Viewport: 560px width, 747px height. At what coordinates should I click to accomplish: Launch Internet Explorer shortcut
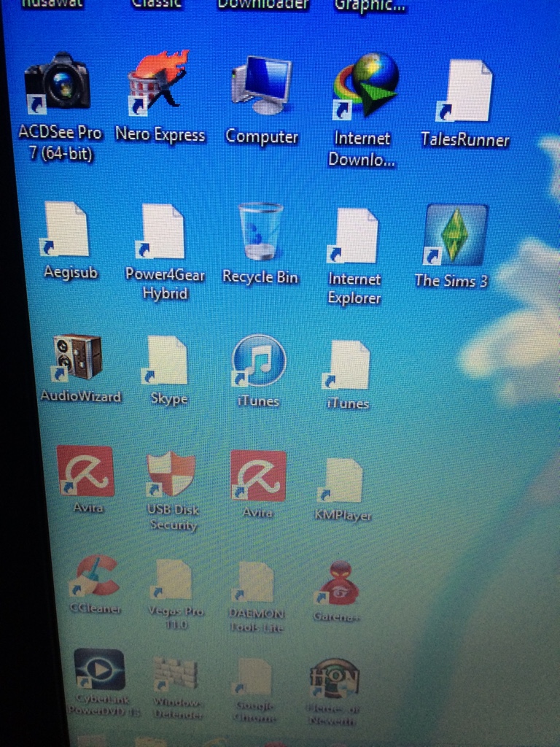pyautogui.click(x=352, y=236)
